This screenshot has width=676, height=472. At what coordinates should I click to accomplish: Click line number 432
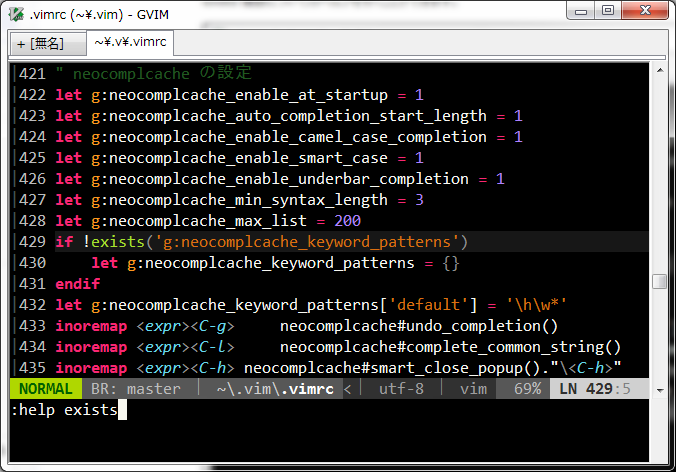pyautogui.click(x=32, y=305)
